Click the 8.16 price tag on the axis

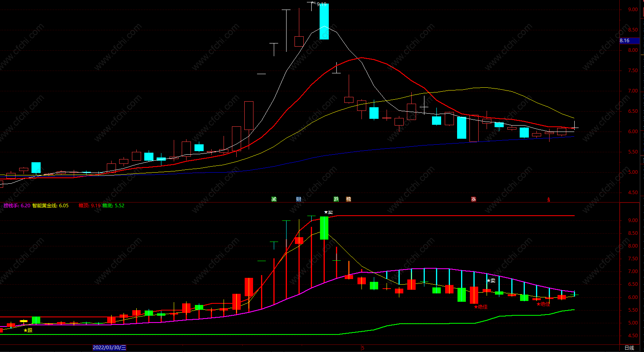[x=629, y=41]
